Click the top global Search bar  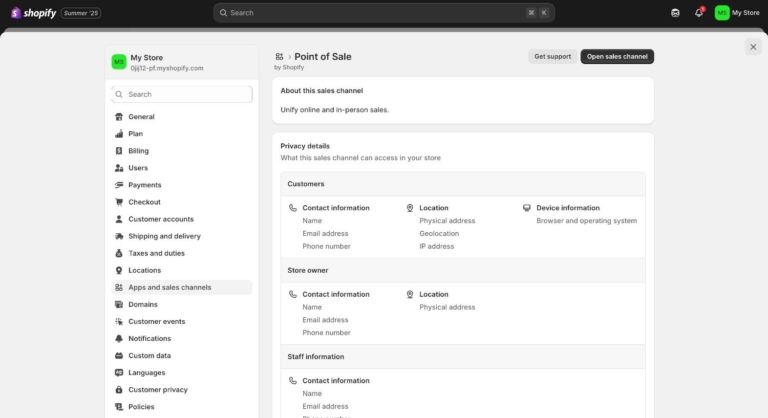384,13
